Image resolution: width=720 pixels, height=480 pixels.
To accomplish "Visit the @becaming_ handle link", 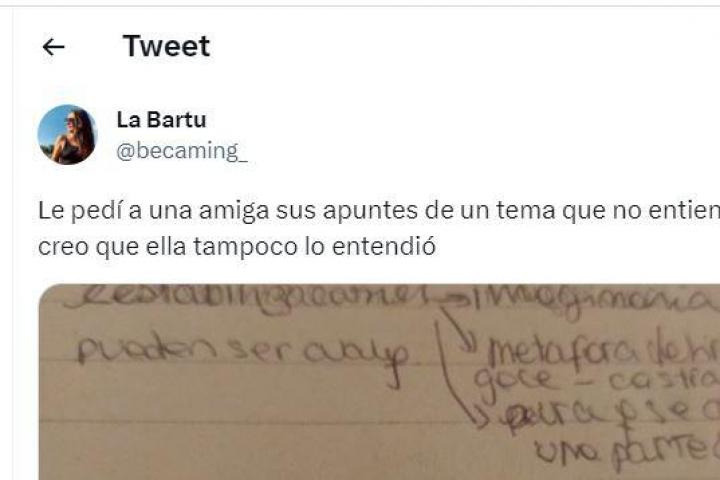I will [x=182, y=151].
